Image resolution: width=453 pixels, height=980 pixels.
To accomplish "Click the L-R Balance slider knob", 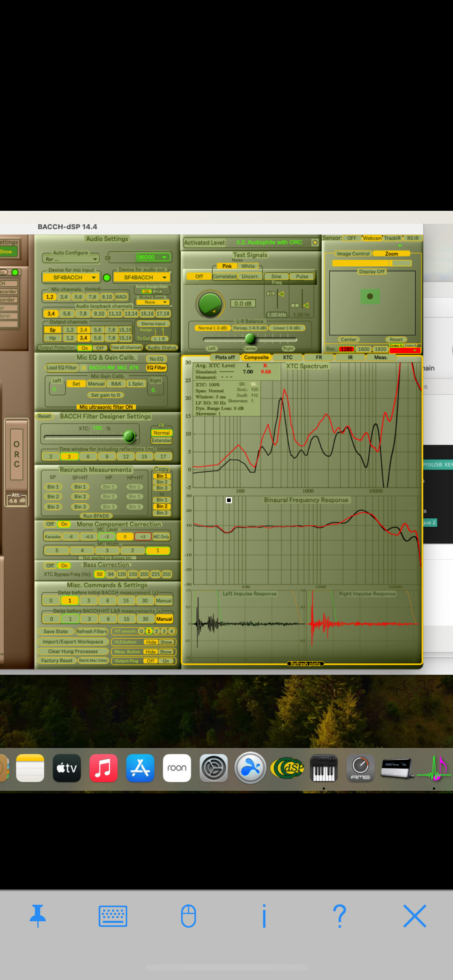I will point(250,338).
